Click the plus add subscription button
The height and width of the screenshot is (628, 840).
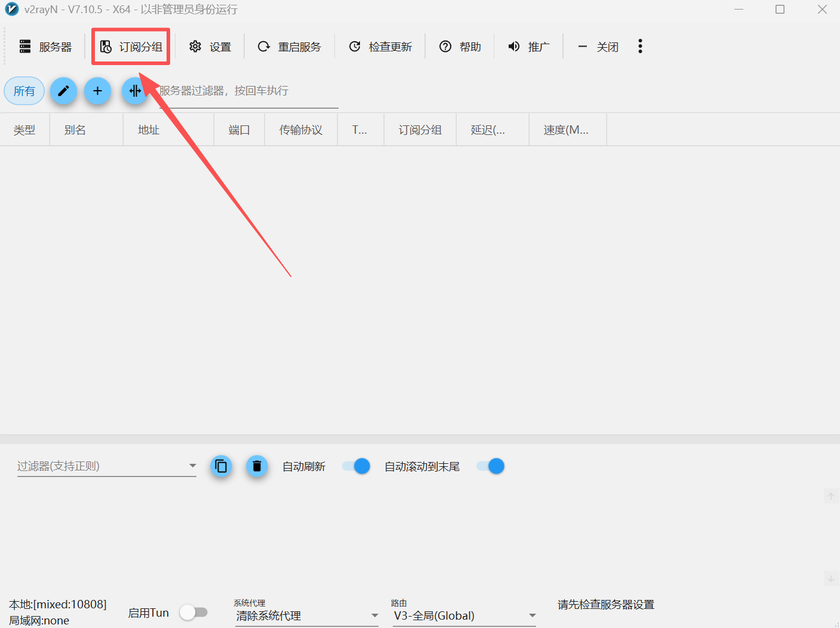[98, 91]
